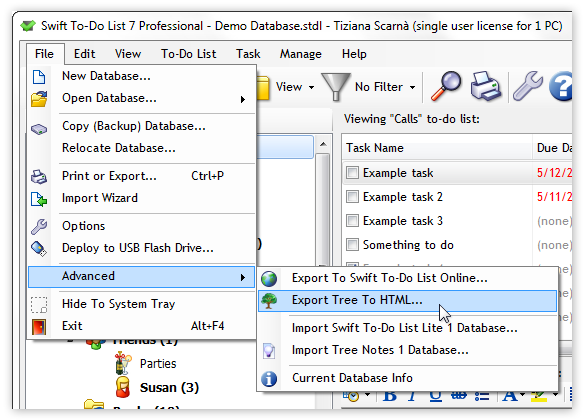Click the Due Date column header
The image size is (585, 420).
pos(553,148)
